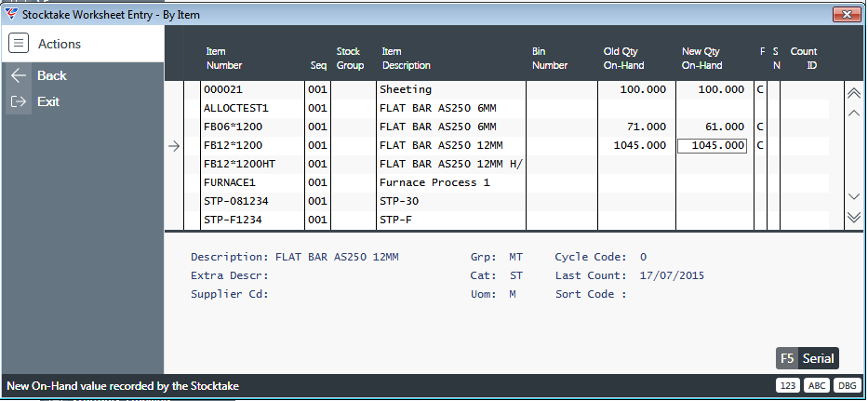The image size is (868, 401).
Task: Click the Uom value M
Action: click(512, 294)
